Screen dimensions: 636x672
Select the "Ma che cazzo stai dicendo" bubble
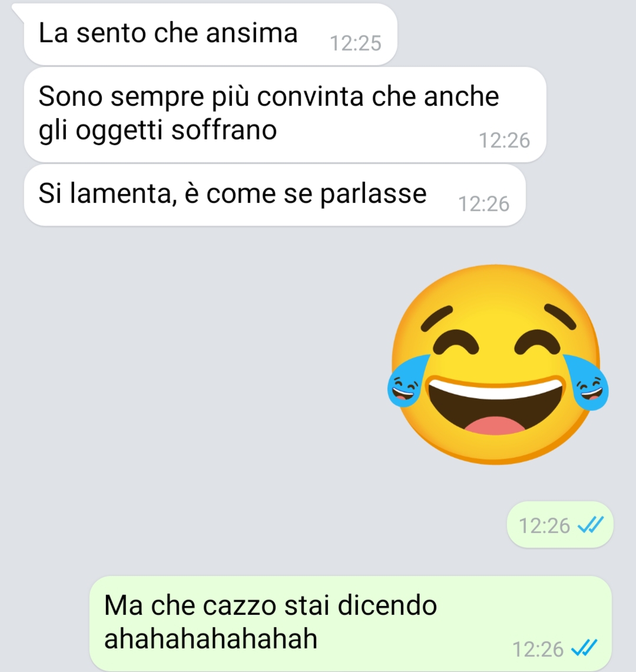350,623
